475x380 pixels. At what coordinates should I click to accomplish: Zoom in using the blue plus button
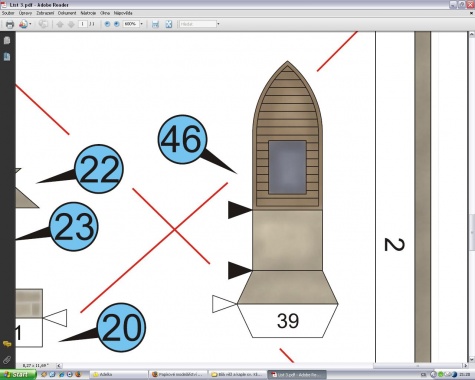click(117, 24)
